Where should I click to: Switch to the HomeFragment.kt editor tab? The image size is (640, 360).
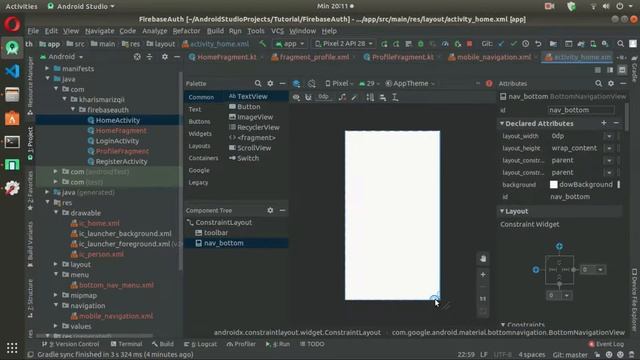(x=227, y=57)
